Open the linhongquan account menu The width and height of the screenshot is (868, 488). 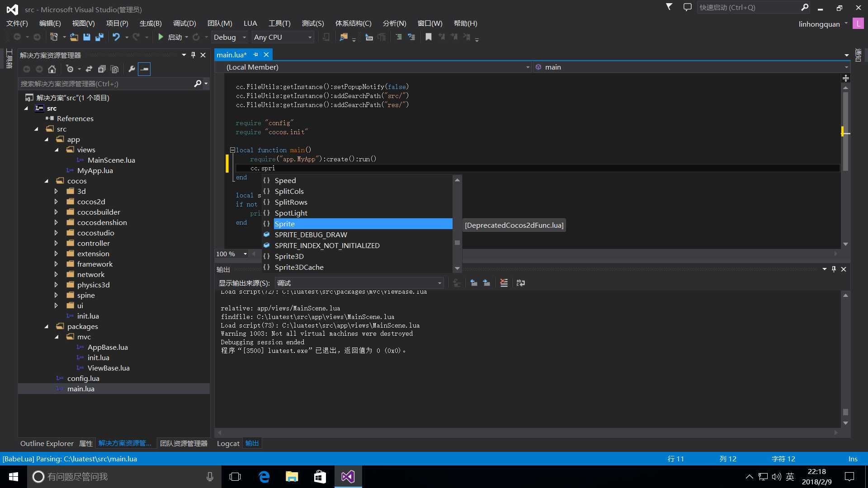click(823, 24)
